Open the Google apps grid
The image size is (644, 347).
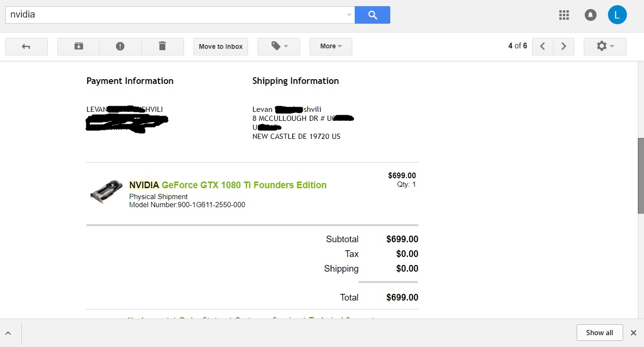pos(564,15)
